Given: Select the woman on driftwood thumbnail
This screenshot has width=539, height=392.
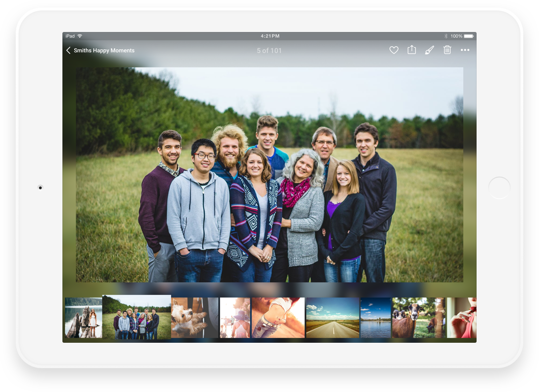Looking at the screenshot, I should click(x=83, y=318).
